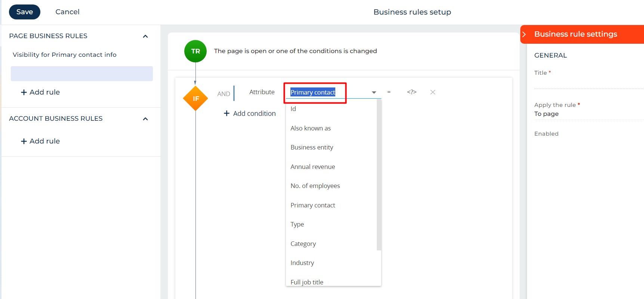Viewport: 644px width, 299px height.
Task: Collapse the Account Business Rules section
Action: point(145,119)
